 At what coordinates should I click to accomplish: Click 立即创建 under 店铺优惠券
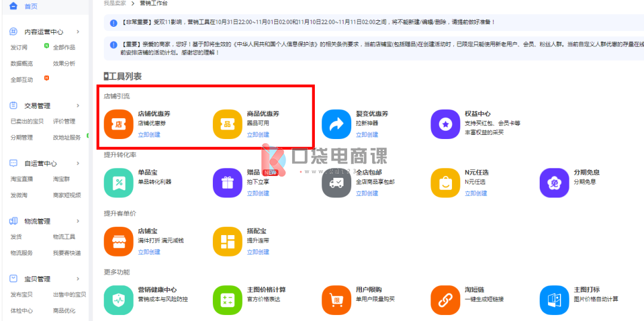149,134
